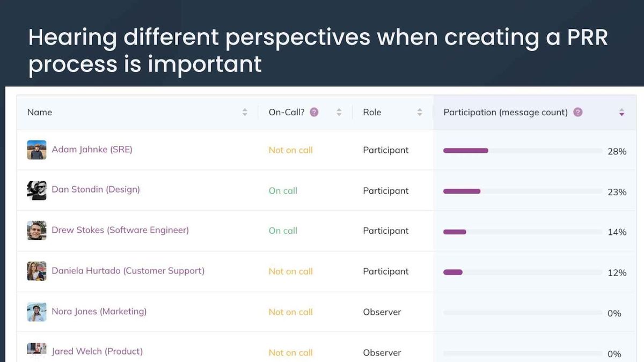Click Dan Stondin's avatar picture
This screenshot has width=644, height=362.
point(36,190)
